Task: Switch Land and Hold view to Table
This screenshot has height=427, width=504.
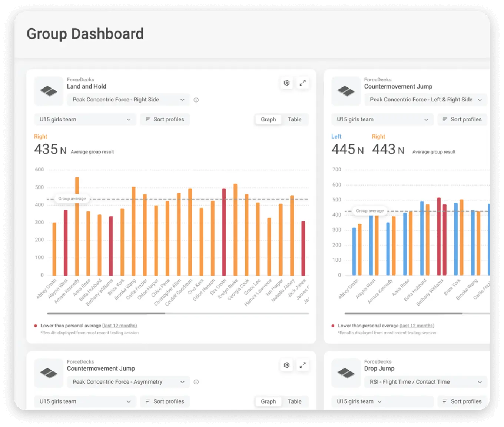Action: pyautogui.click(x=295, y=120)
